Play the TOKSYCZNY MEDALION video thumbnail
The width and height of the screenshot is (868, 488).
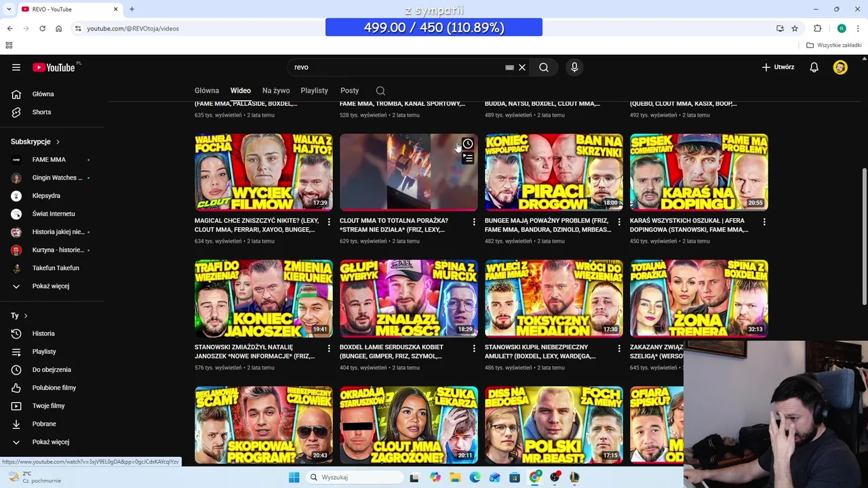click(x=554, y=298)
